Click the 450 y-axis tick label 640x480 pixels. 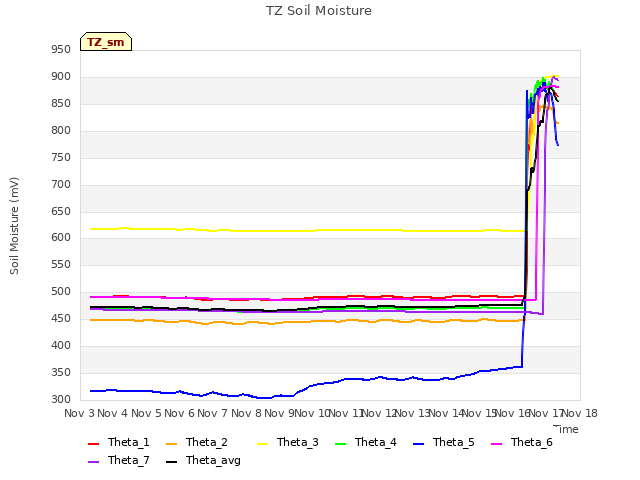coord(61,318)
